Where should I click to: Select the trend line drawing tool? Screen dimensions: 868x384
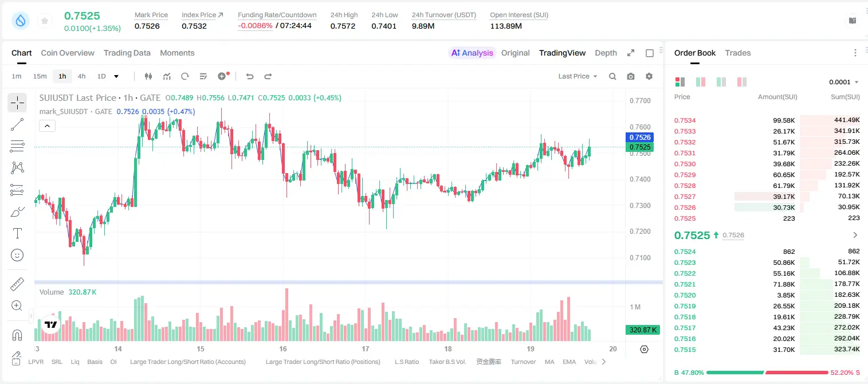17,124
